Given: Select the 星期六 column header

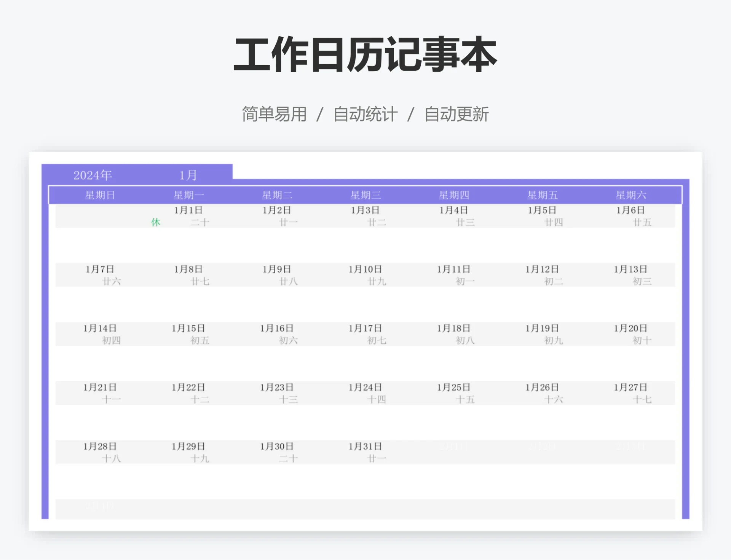Looking at the screenshot, I should [x=631, y=195].
